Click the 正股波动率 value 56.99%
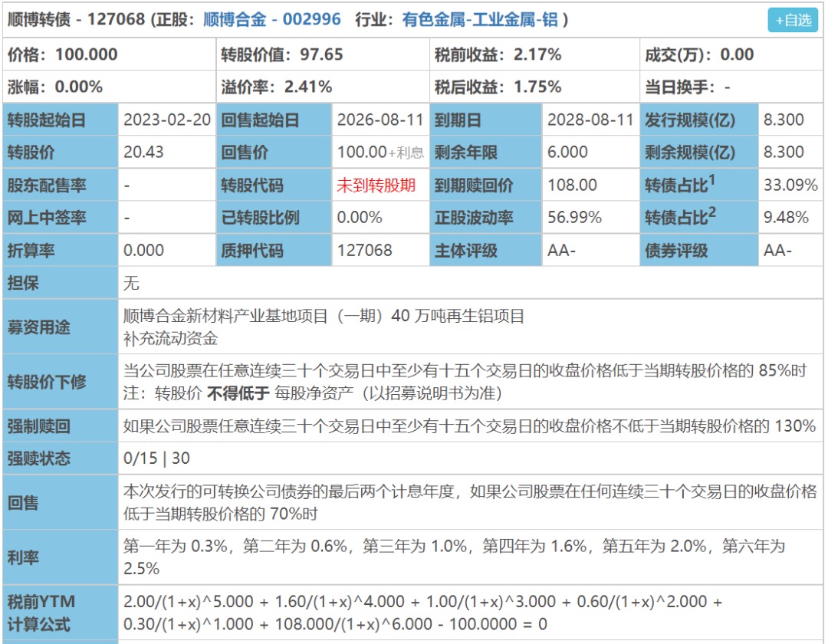828x644 pixels. (x=574, y=218)
